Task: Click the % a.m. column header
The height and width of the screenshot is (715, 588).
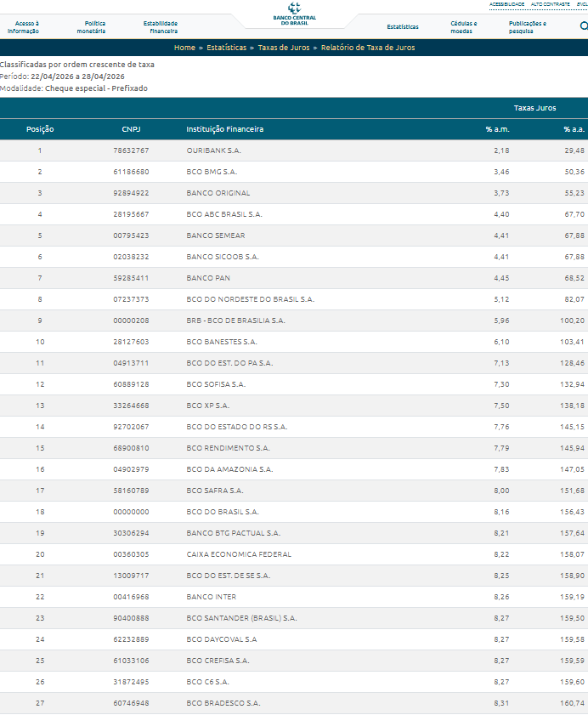Action: coord(497,129)
